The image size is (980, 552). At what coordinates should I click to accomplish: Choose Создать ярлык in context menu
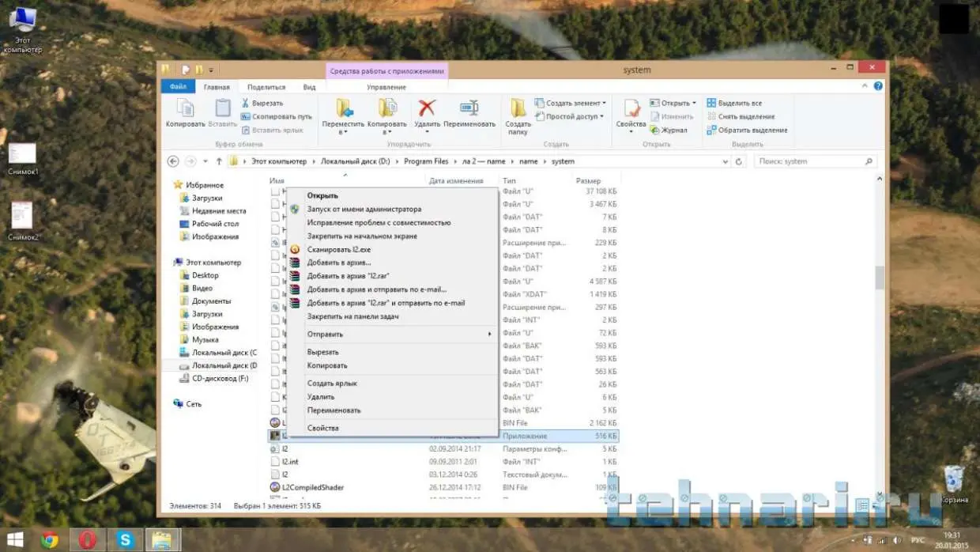[x=393, y=383]
